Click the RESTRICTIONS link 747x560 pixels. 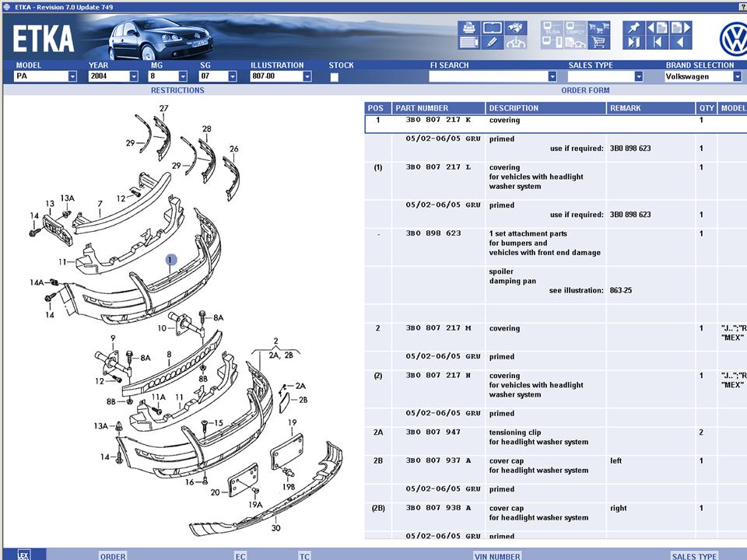(x=177, y=90)
